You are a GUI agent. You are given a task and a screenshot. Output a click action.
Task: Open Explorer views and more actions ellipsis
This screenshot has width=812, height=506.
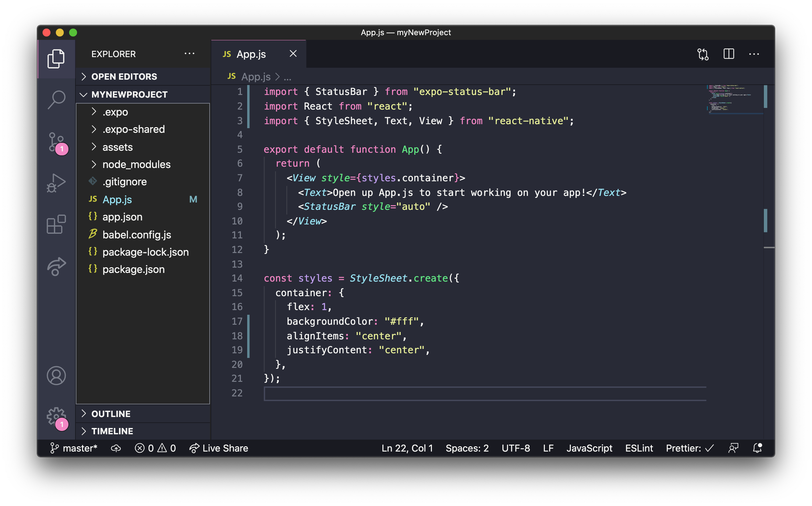(x=189, y=53)
